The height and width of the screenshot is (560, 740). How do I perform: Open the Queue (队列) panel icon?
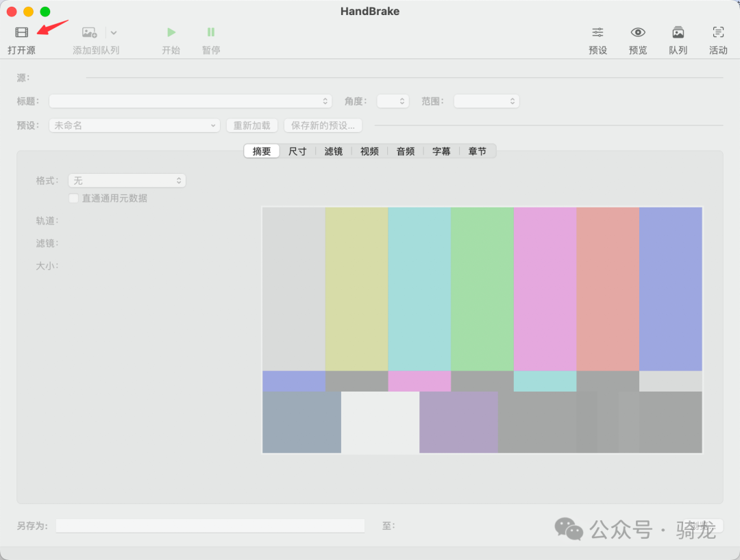[x=678, y=33]
